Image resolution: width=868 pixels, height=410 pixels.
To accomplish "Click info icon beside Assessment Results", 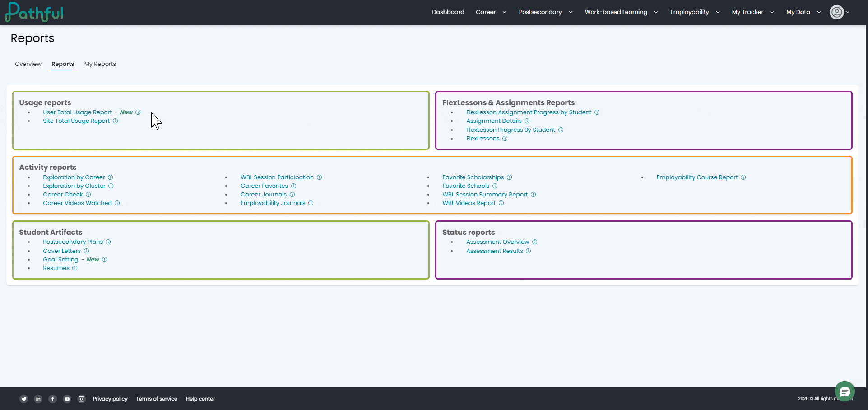I will click(x=529, y=251).
